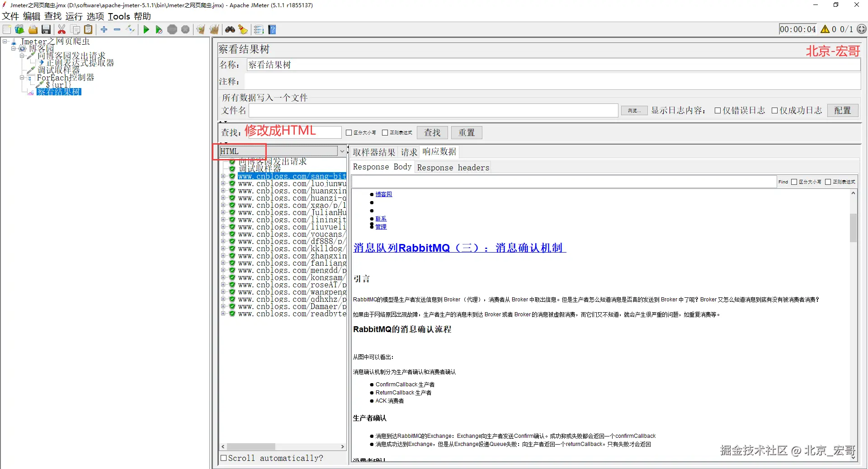Save the test plan with floppy icon
This screenshot has width=868, height=469.
(46, 29)
